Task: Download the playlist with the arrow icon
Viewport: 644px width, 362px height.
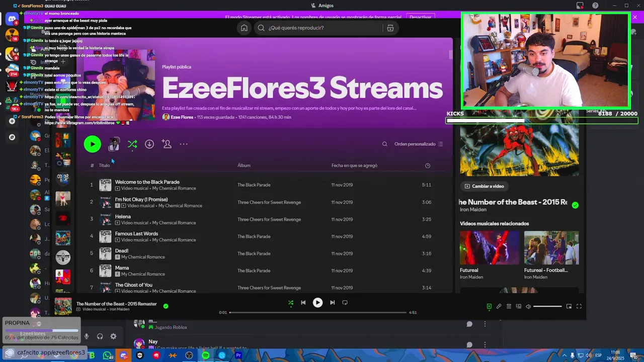Action: [x=149, y=144]
